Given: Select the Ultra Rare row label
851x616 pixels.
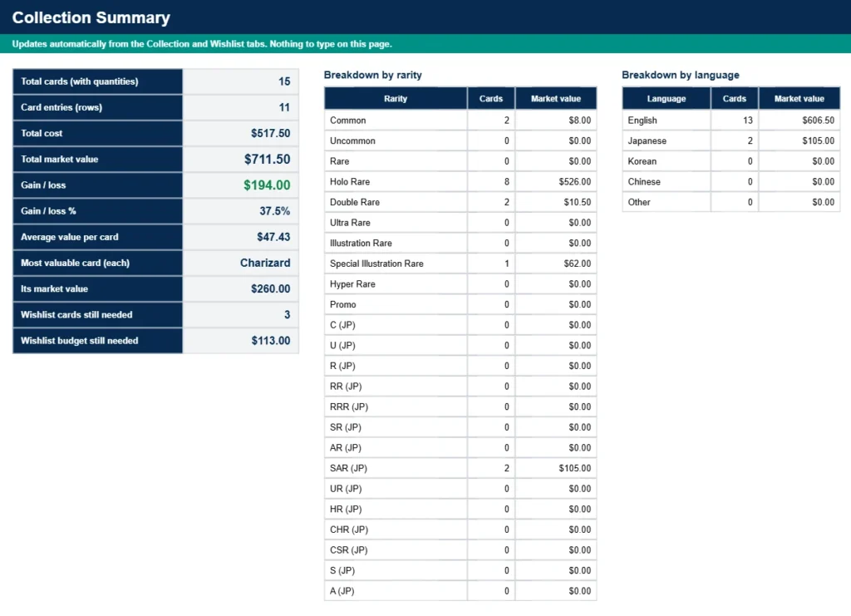Looking at the screenshot, I should click(350, 223).
